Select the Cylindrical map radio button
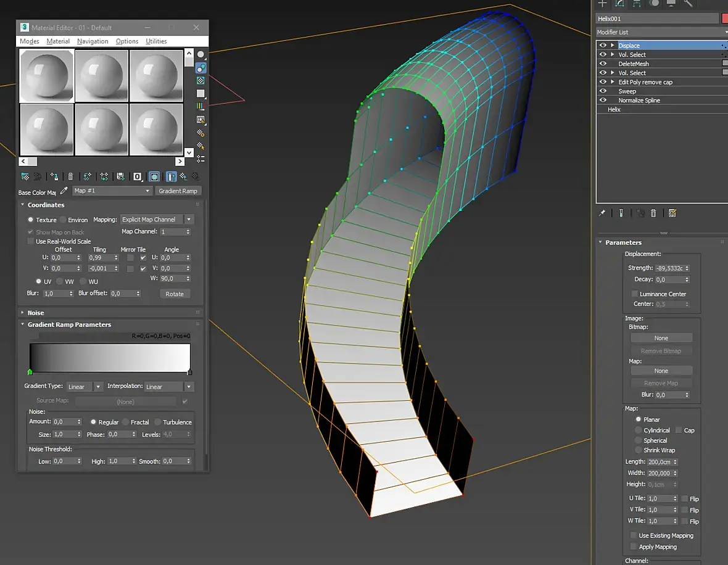Viewport: 728px width, 565px height. tap(639, 430)
